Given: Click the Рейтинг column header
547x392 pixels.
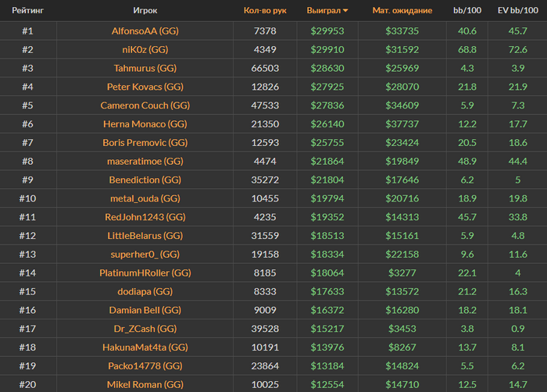Looking at the screenshot, I should 27,11.
